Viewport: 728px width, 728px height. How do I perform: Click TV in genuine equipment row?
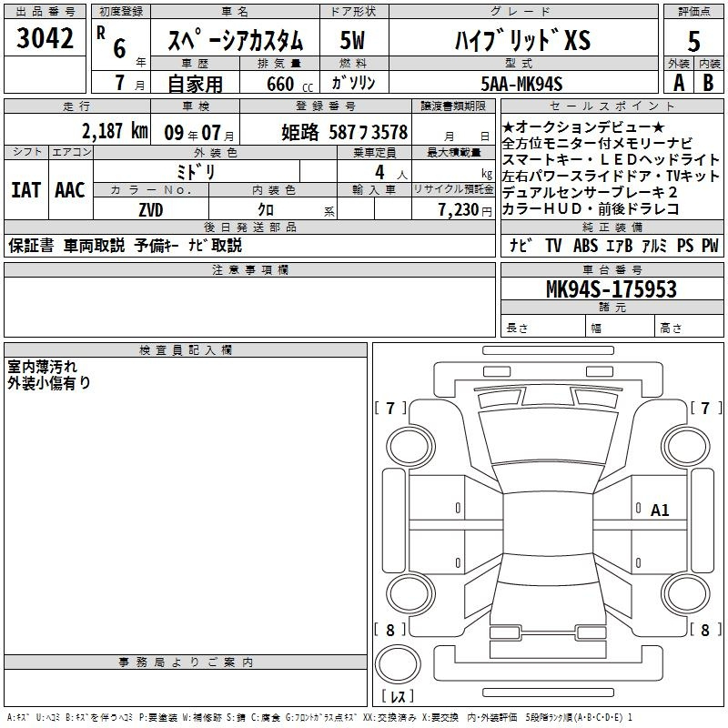click(553, 246)
